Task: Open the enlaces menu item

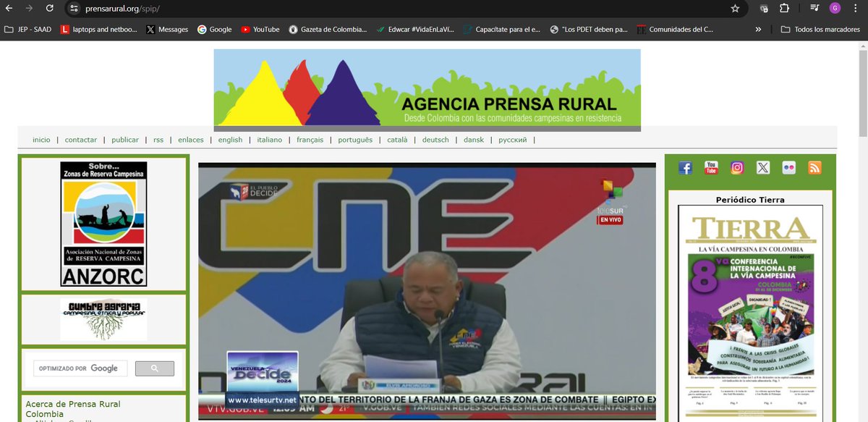Action: [x=191, y=140]
